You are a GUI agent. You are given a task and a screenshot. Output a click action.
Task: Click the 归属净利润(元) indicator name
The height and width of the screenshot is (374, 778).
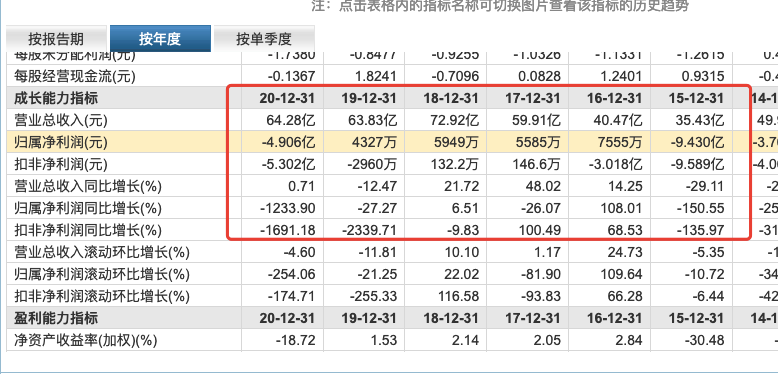click(x=61, y=142)
